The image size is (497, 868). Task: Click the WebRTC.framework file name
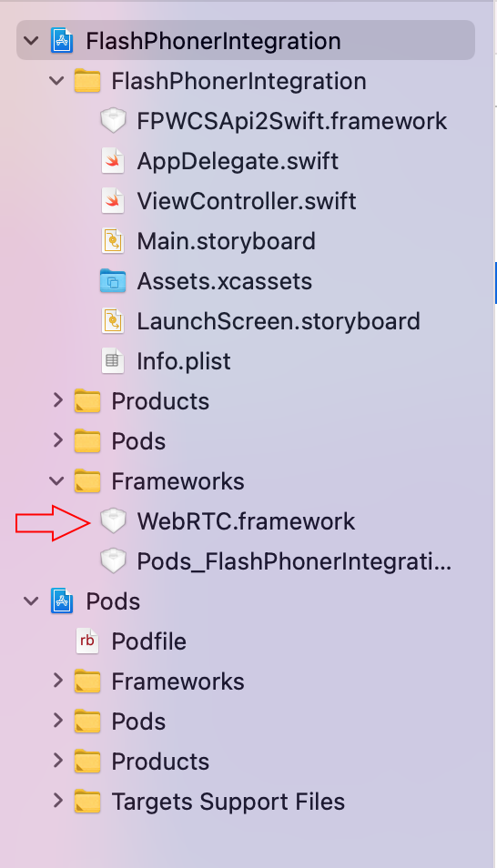coord(246,521)
